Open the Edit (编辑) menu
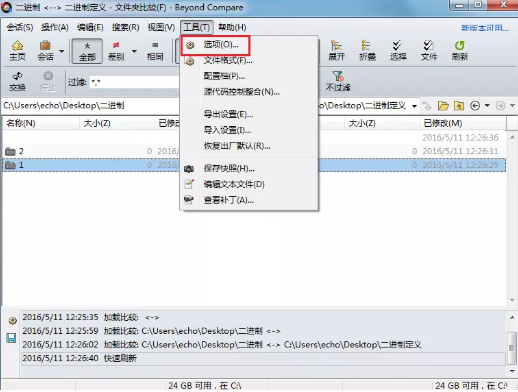The width and height of the screenshot is (518, 392). (90, 27)
